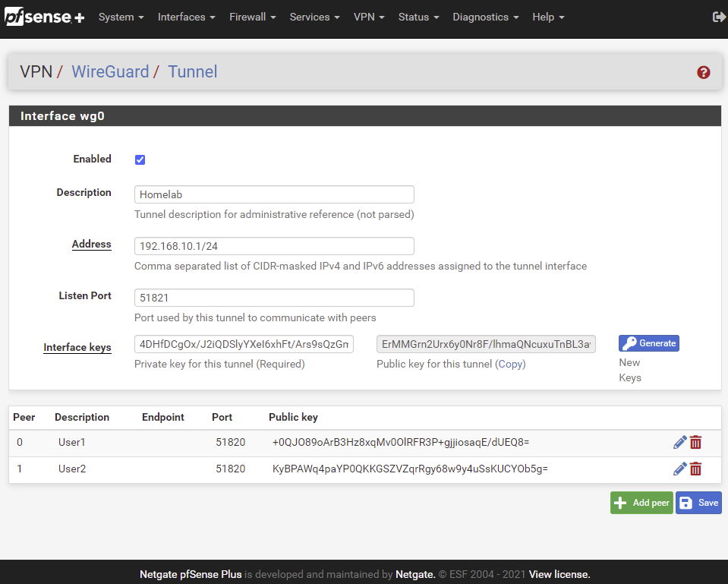728x584 pixels.
Task: Click the Add peer button
Action: click(x=641, y=503)
